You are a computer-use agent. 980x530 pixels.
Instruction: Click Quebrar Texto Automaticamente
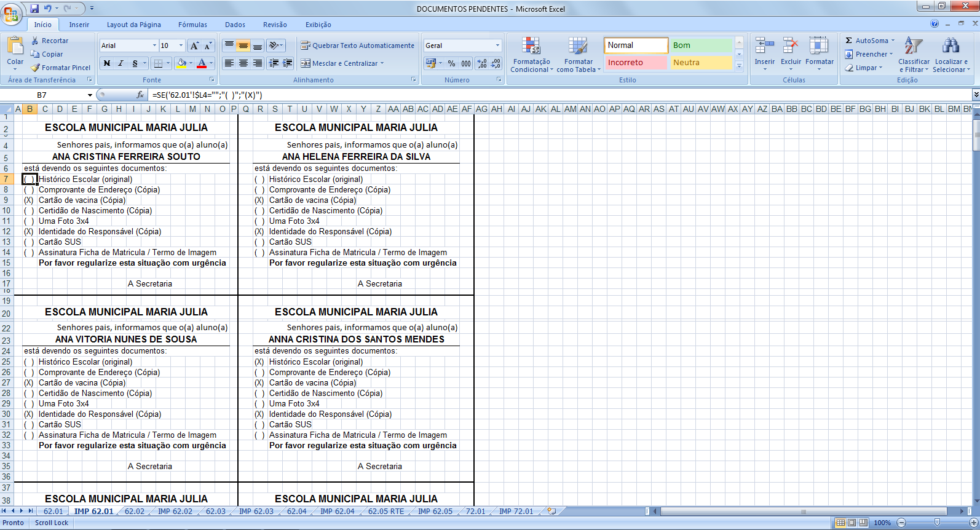(357, 45)
